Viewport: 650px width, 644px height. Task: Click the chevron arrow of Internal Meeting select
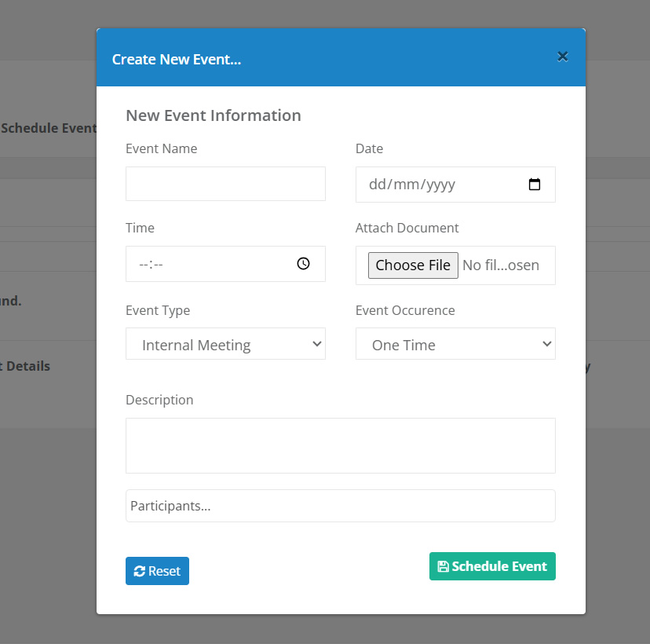coord(317,344)
